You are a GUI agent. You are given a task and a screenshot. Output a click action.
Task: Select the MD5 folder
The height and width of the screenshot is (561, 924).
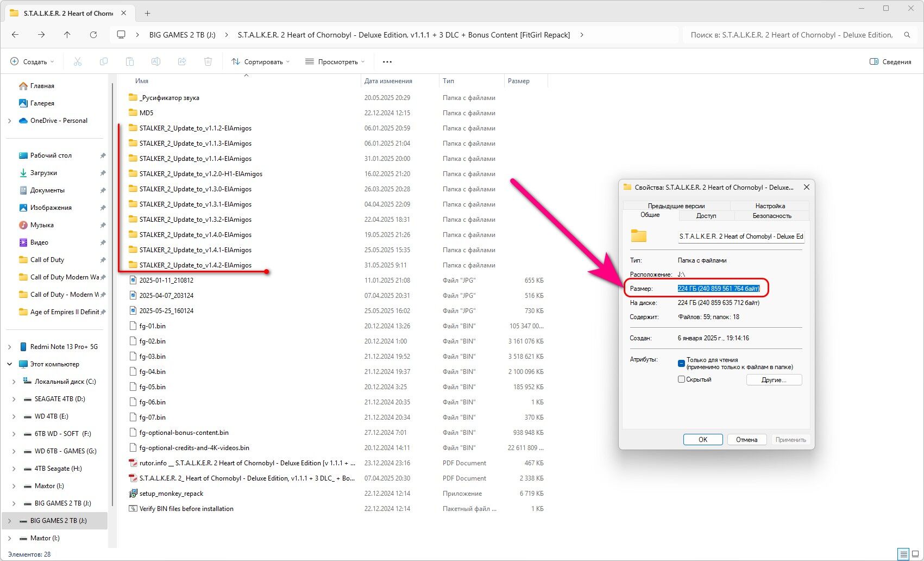pos(146,113)
